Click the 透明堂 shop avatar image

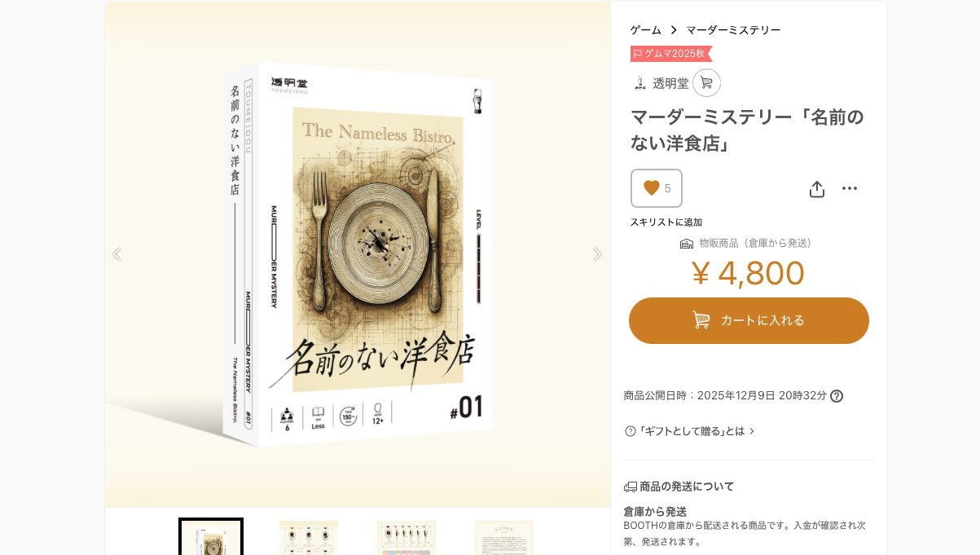[639, 82]
